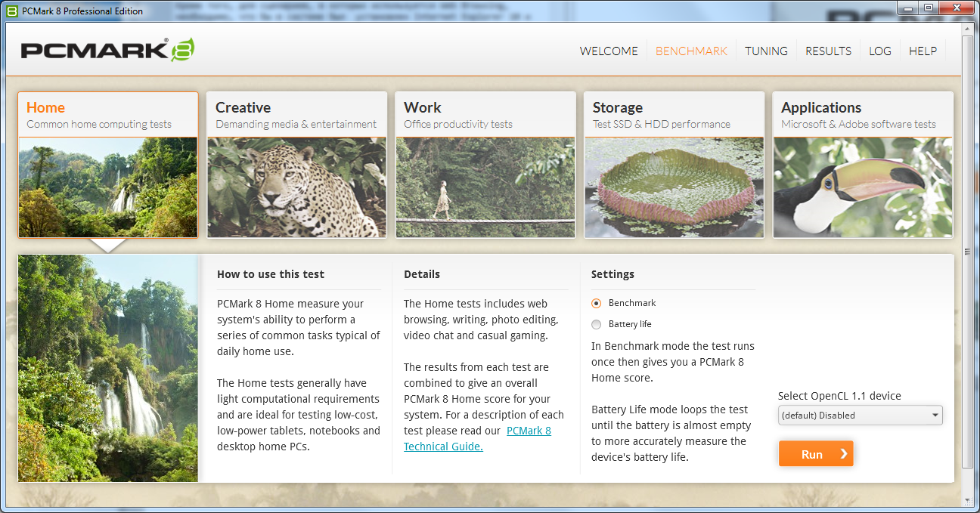Click the orange Run button

[816, 454]
